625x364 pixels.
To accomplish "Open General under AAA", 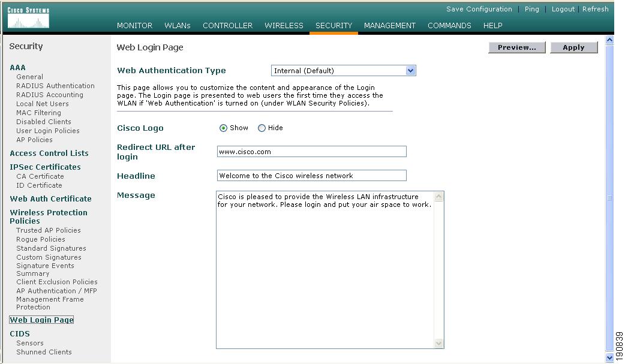I will [x=29, y=77].
